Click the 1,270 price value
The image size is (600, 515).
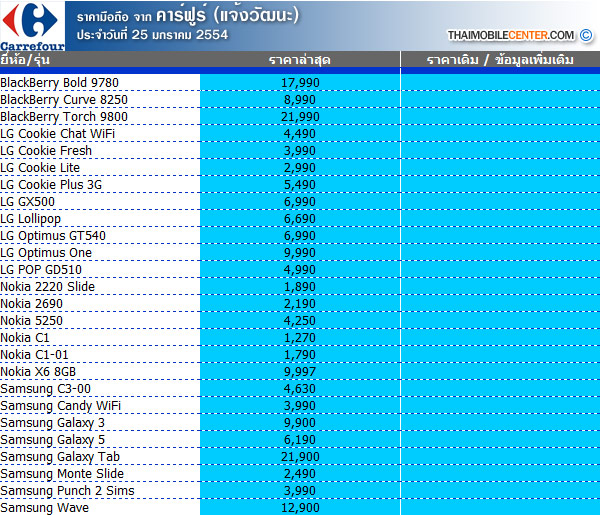tap(300, 338)
